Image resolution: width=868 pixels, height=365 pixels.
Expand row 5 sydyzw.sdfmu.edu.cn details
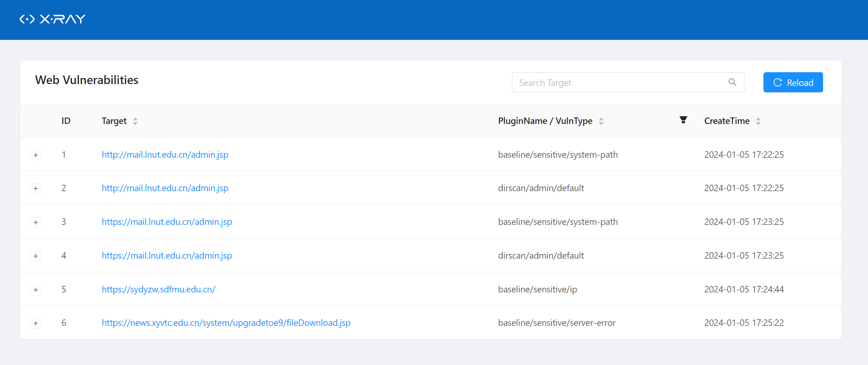click(x=36, y=290)
